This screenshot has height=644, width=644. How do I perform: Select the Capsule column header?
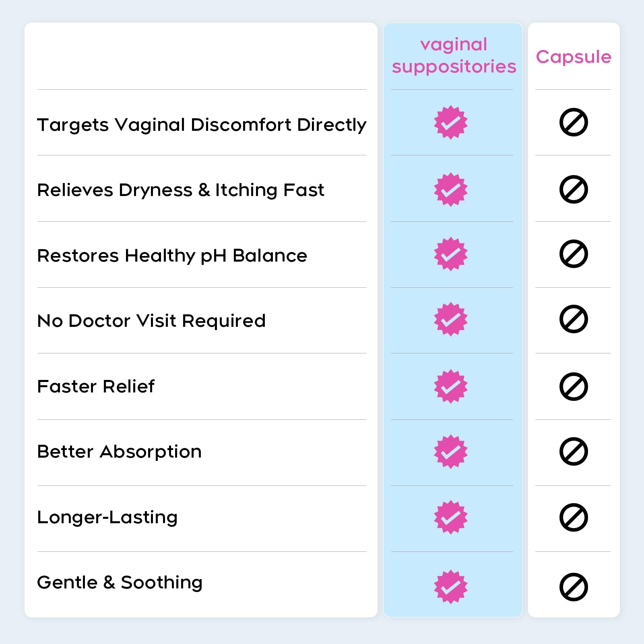click(574, 57)
